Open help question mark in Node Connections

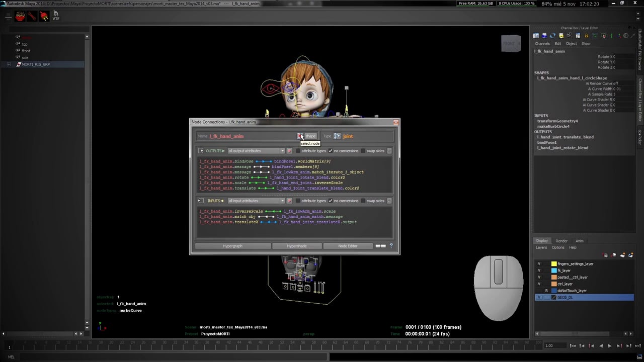point(391,246)
